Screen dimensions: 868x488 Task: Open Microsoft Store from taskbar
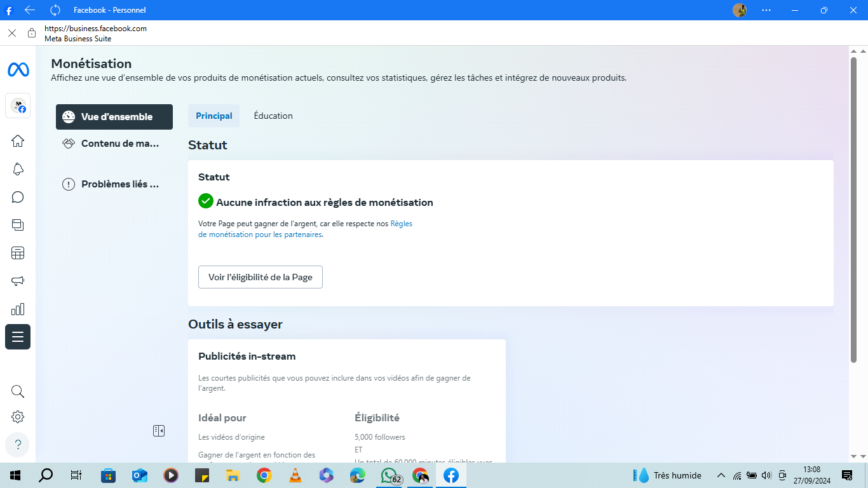tap(109, 475)
